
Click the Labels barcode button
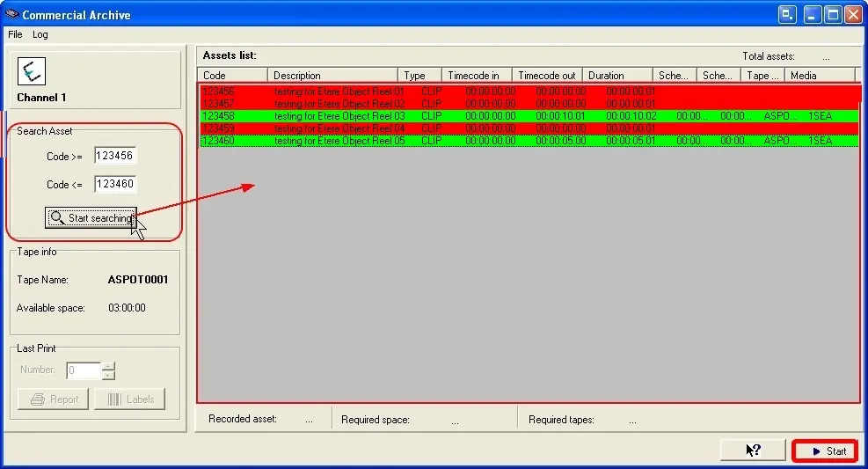[x=129, y=399]
